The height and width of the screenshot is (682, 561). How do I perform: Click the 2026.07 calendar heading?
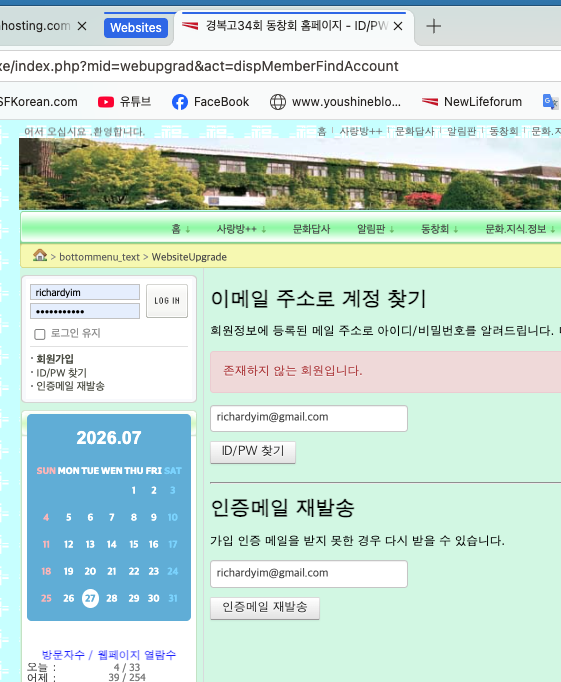click(109, 438)
